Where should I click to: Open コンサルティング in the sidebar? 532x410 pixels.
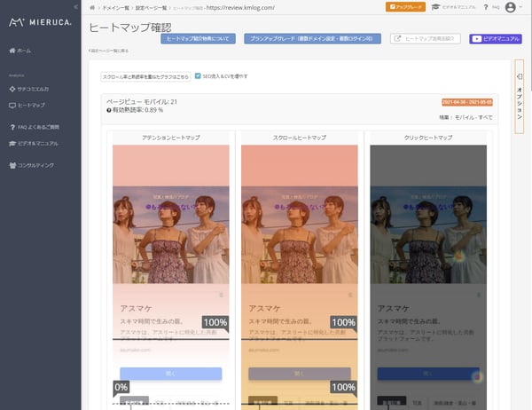(x=32, y=165)
